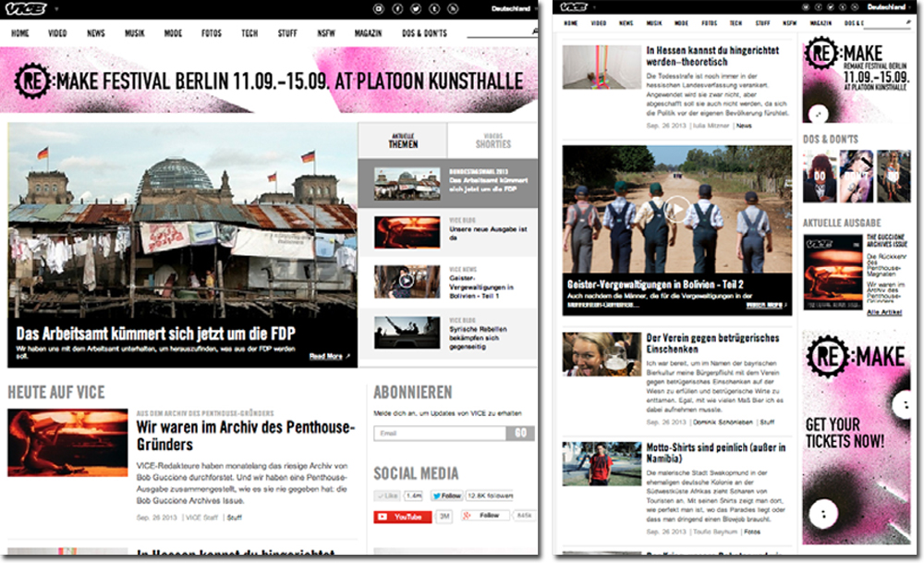Open Instagram icon in left window header
The height and width of the screenshot is (563, 924).
379,9
